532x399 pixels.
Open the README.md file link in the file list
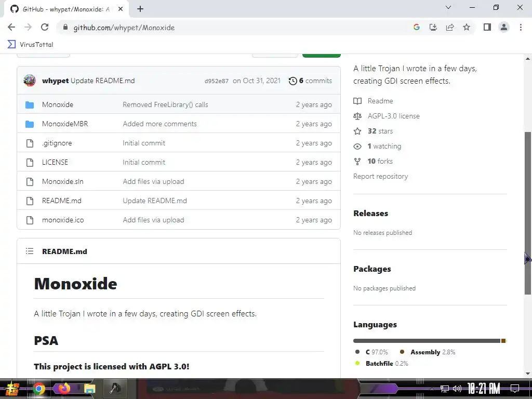click(62, 201)
